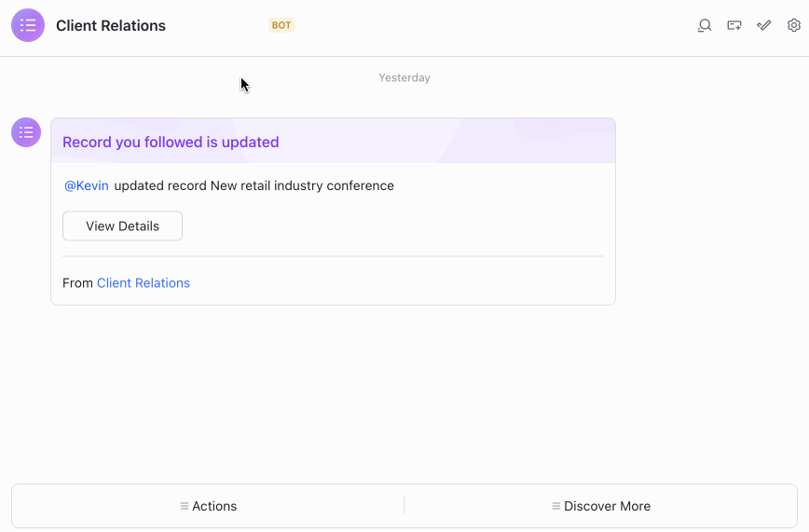Expand the Actions menu

click(213, 506)
